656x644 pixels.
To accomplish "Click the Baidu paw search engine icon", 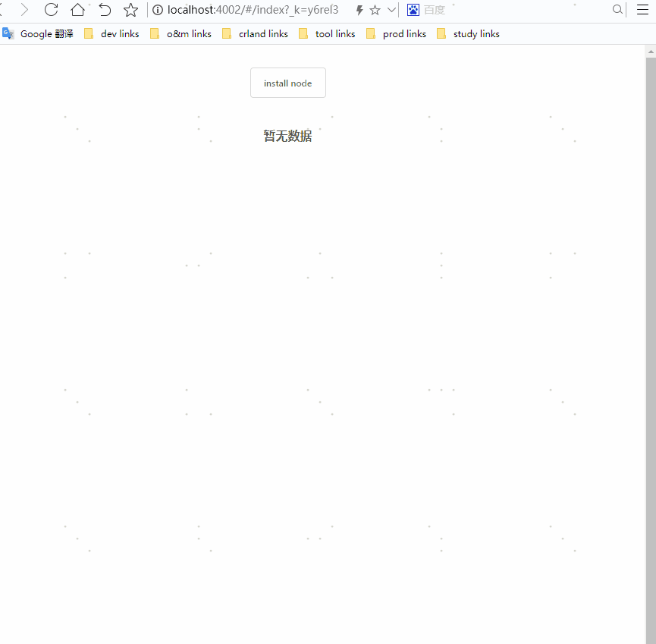I will tap(413, 10).
